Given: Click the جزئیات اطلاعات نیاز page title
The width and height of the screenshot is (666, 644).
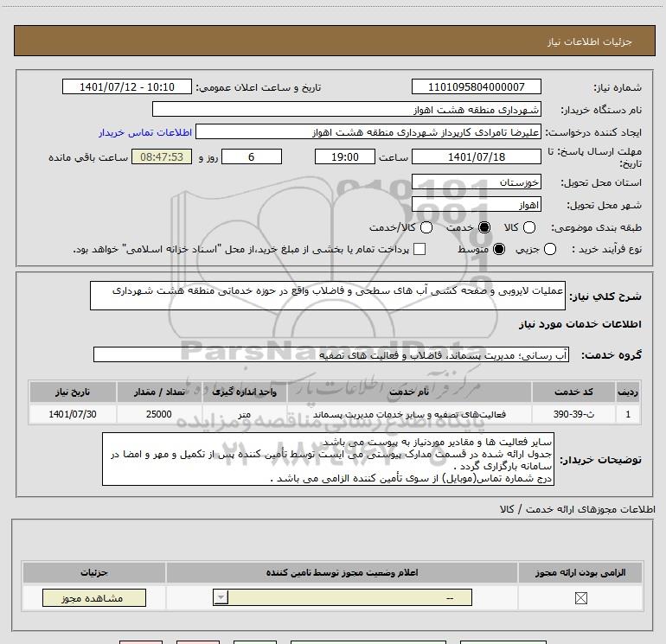Looking at the screenshot, I should pos(590,41).
